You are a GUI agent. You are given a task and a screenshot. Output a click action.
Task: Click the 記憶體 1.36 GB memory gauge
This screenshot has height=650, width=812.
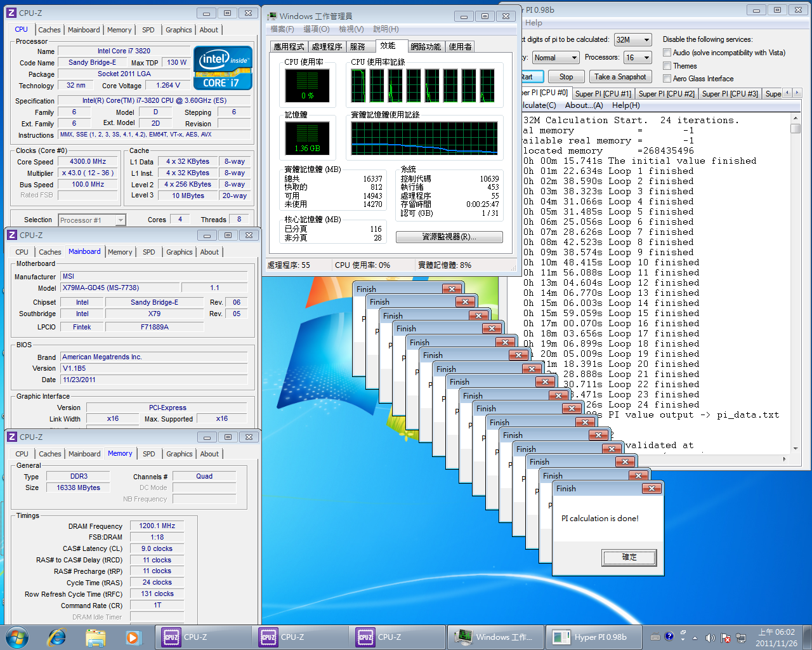click(307, 138)
